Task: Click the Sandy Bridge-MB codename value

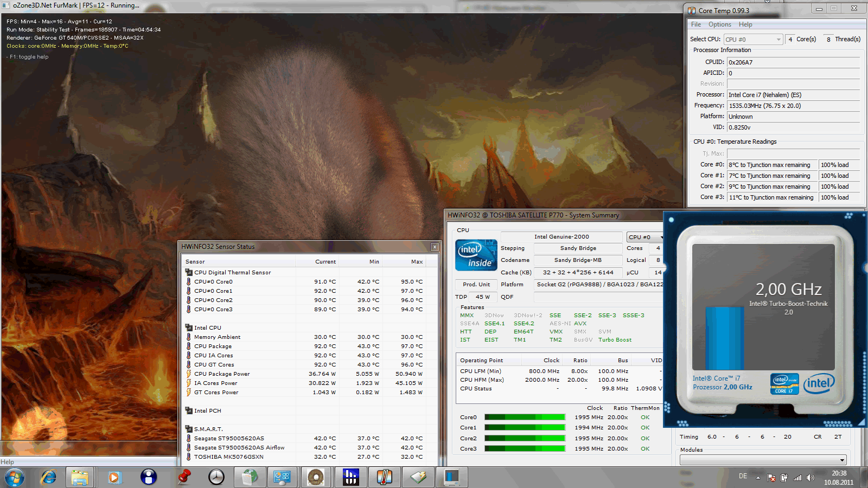Action: point(578,260)
